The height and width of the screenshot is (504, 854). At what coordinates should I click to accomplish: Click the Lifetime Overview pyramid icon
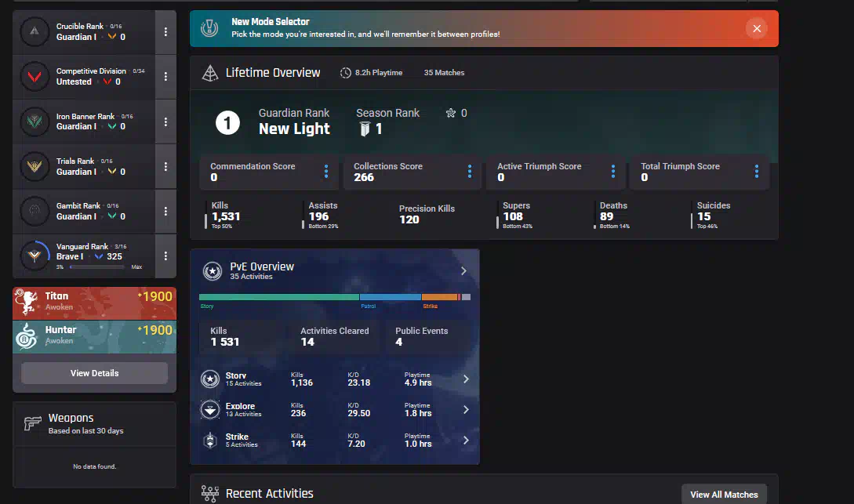pyautogui.click(x=209, y=73)
